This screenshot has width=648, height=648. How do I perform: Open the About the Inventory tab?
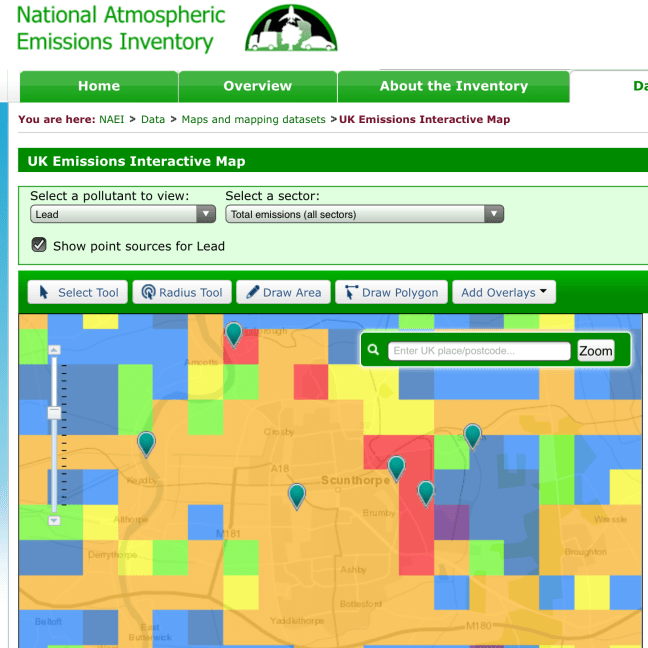click(453, 86)
